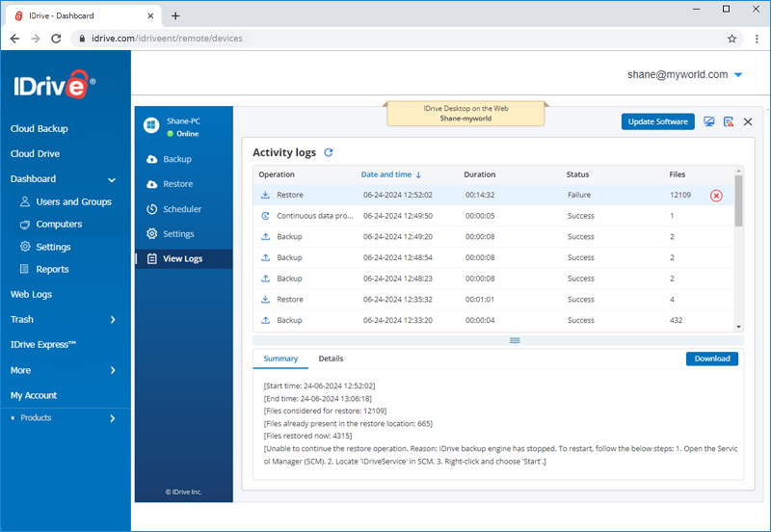The height and width of the screenshot is (532, 771).
Task: Open My Account in main sidebar
Action: [34, 395]
